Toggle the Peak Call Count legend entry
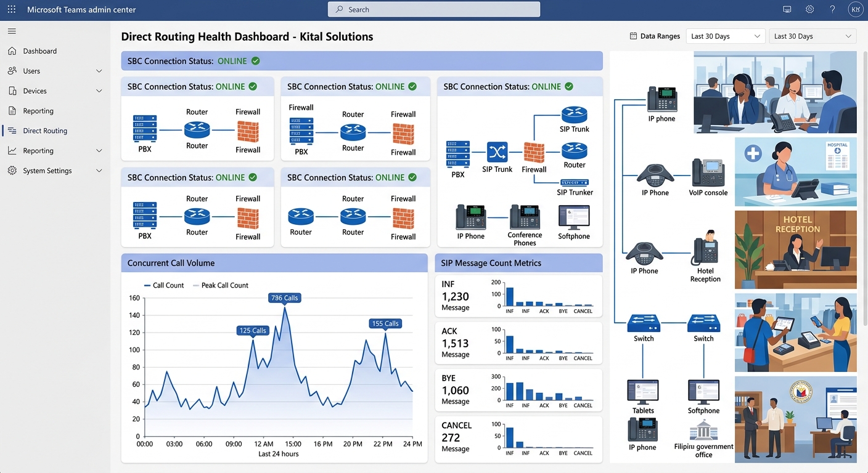The height and width of the screenshot is (473, 868). click(x=221, y=285)
